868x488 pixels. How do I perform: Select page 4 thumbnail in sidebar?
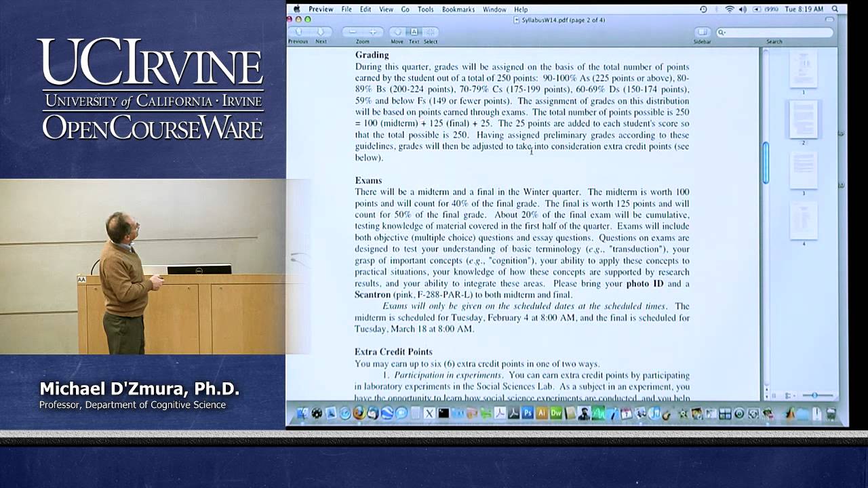(804, 220)
